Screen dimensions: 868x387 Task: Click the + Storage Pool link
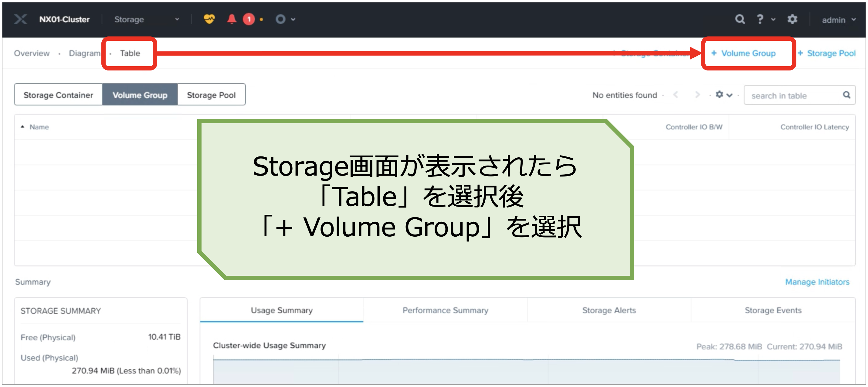coord(826,53)
